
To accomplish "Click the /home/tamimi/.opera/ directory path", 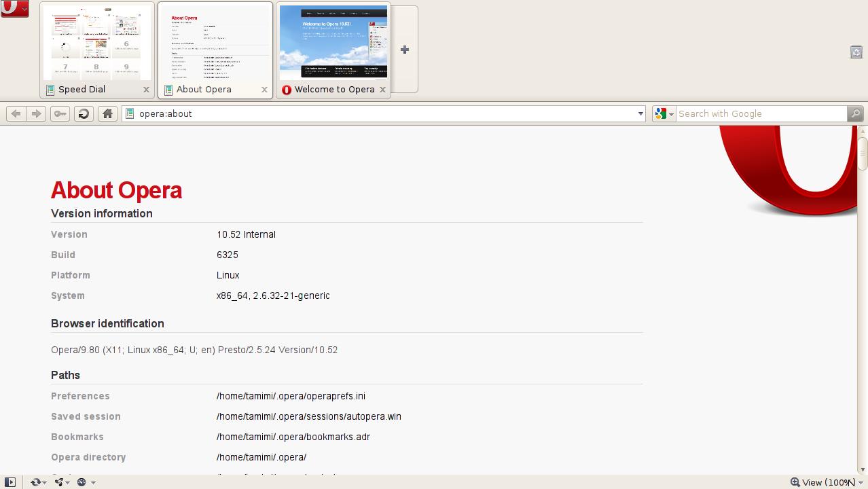I will 261,457.
